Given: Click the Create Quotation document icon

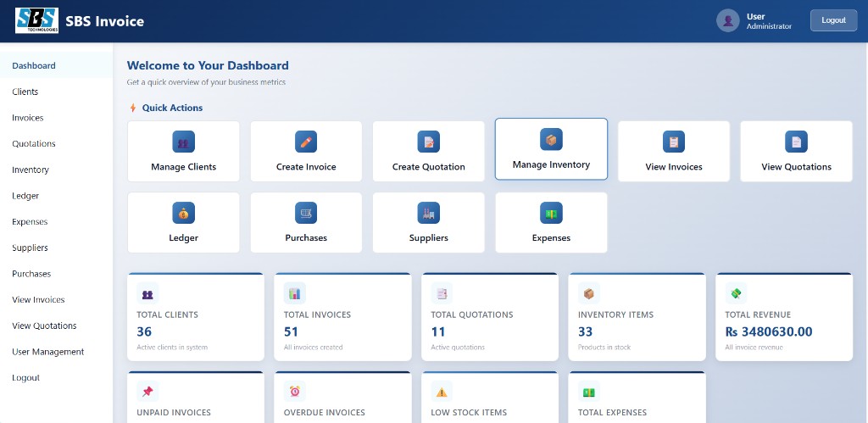Looking at the screenshot, I should tap(428, 142).
